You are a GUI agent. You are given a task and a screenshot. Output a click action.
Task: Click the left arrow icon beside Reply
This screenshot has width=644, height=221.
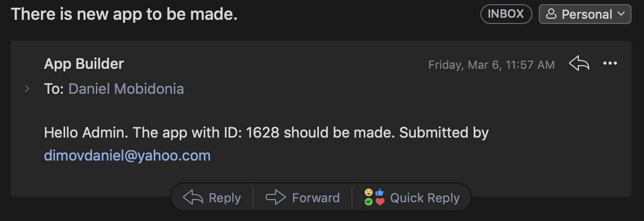193,198
